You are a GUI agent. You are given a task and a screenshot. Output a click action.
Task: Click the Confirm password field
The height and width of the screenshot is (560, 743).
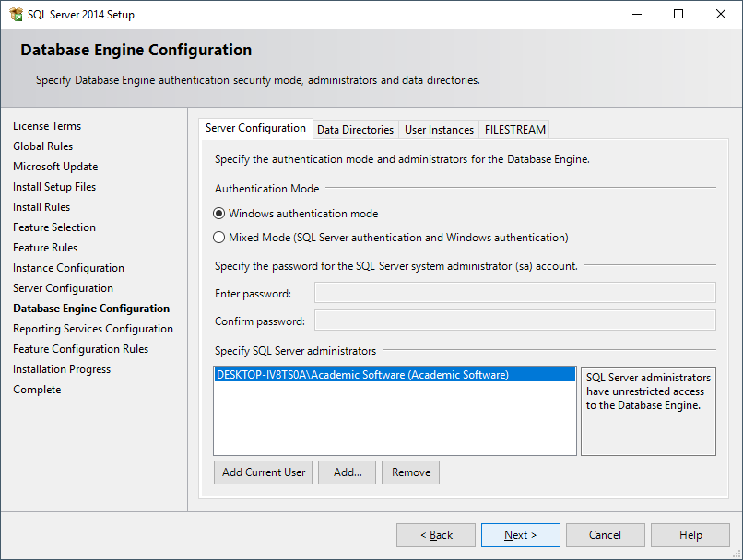tap(515, 321)
